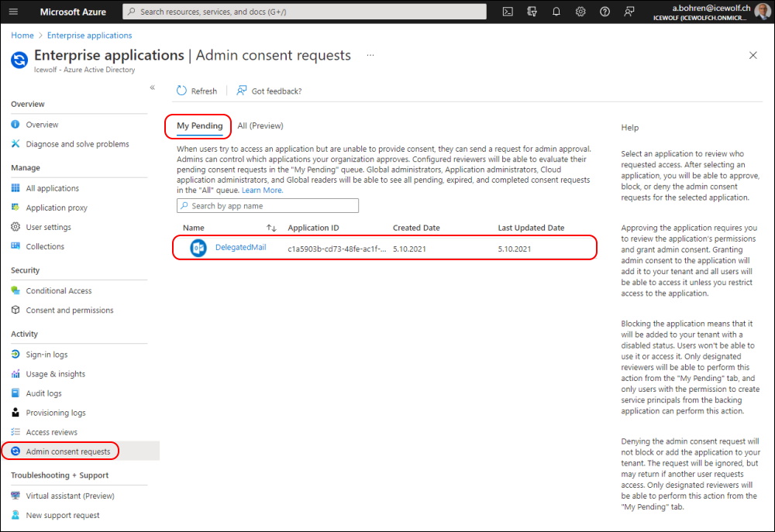Click the Consent and permissions cube icon
Screen dimensions: 775x532
15,310
